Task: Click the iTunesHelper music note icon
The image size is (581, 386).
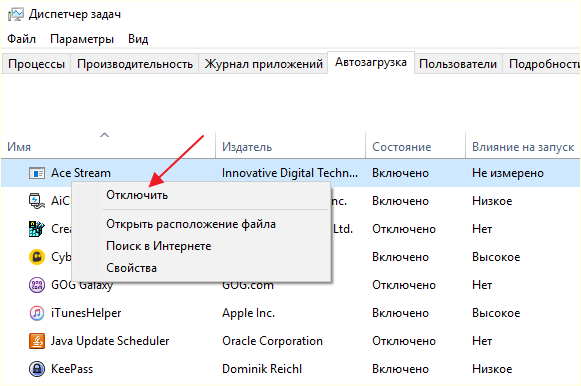Action: point(37,313)
